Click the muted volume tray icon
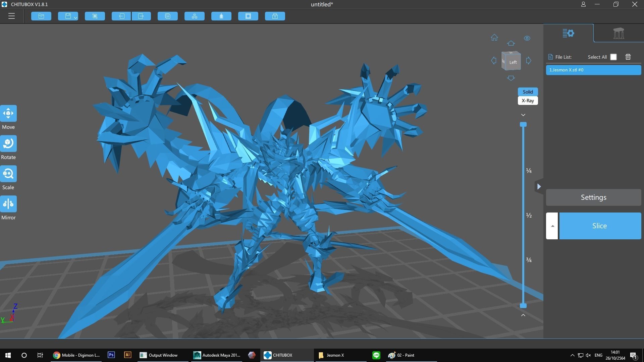 [588, 355]
